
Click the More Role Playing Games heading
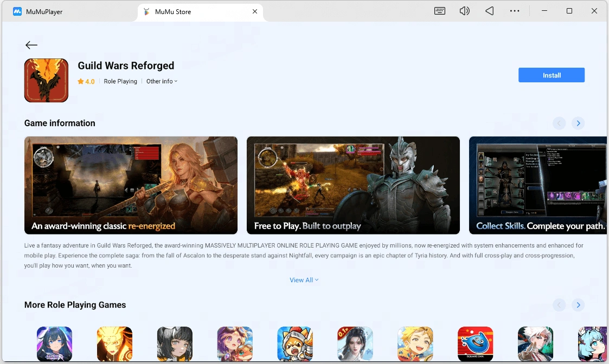75,304
